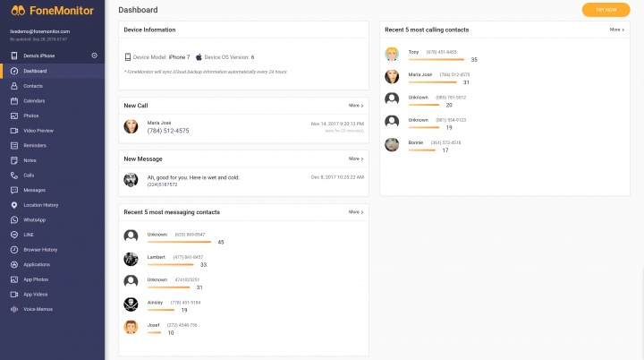Expand the Demo's iPhone device dropdown arrow
This screenshot has height=360, width=644.
(x=95, y=56)
